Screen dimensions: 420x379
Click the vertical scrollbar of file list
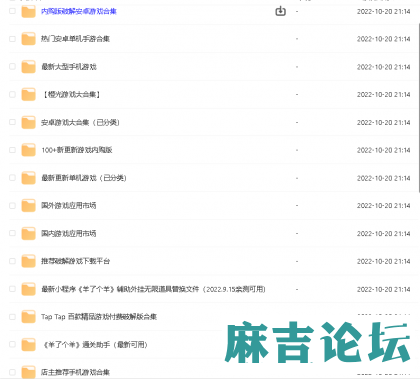[419, 108]
